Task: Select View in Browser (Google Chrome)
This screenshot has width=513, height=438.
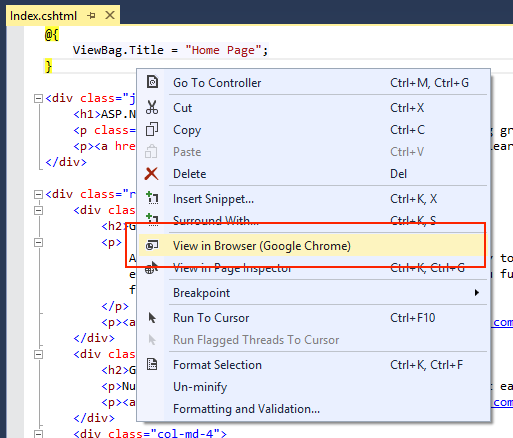Action: (x=313, y=246)
